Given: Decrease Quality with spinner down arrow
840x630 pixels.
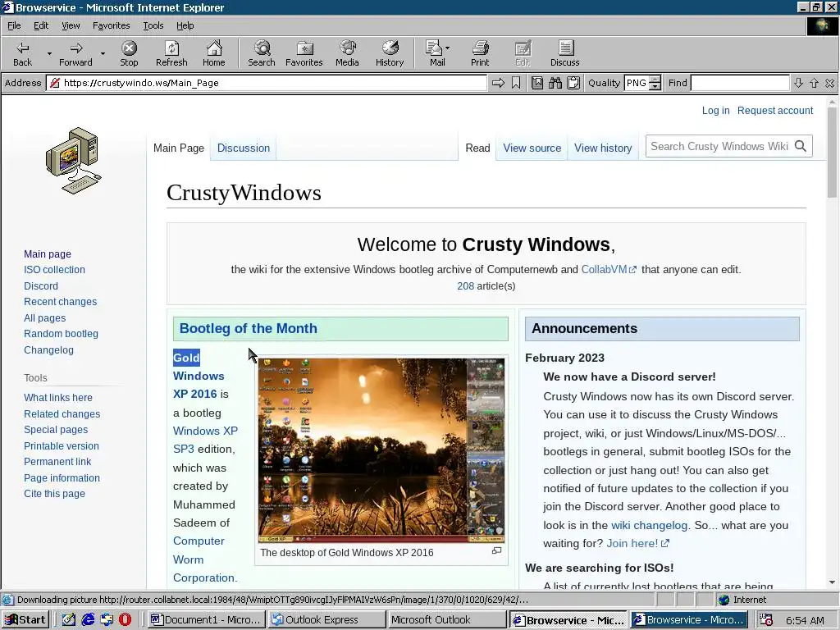Looking at the screenshot, I should (x=655, y=87).
